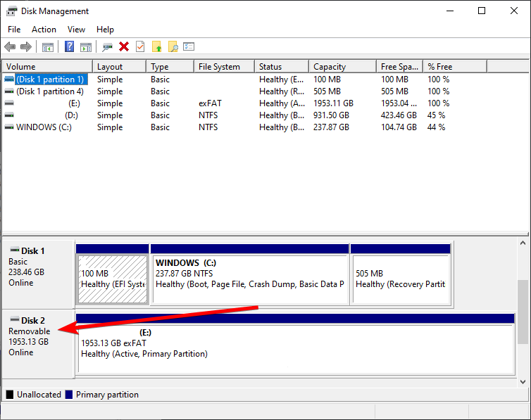Open the Action menu
531x420 pixels.
click(x=44, y=30)
